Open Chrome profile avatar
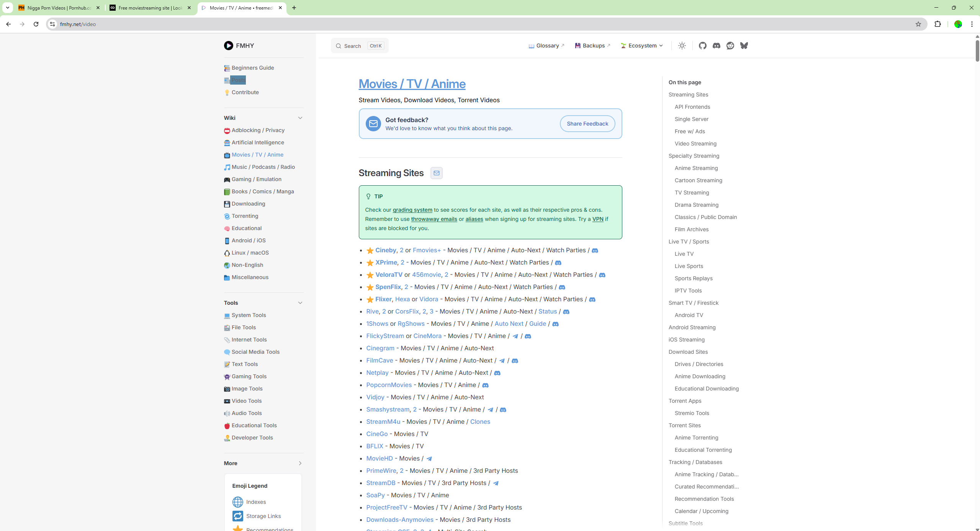Screen dimensions: 980x531 958,24
